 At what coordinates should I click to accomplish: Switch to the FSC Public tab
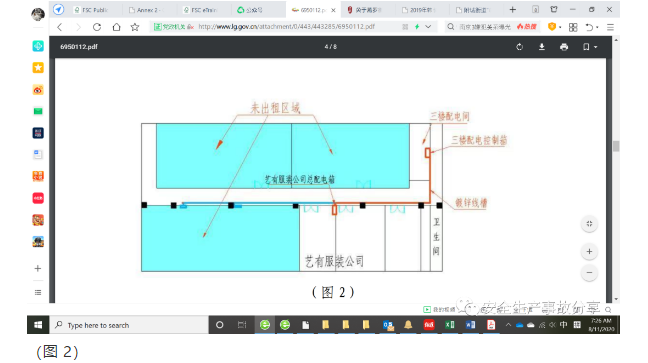click(x=90, y=10)
